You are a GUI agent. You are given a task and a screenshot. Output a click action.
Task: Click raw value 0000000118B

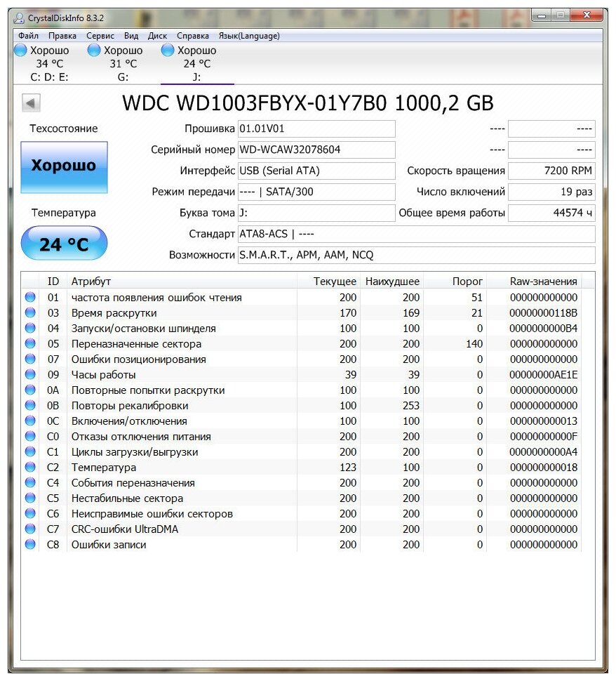point(544,312)
